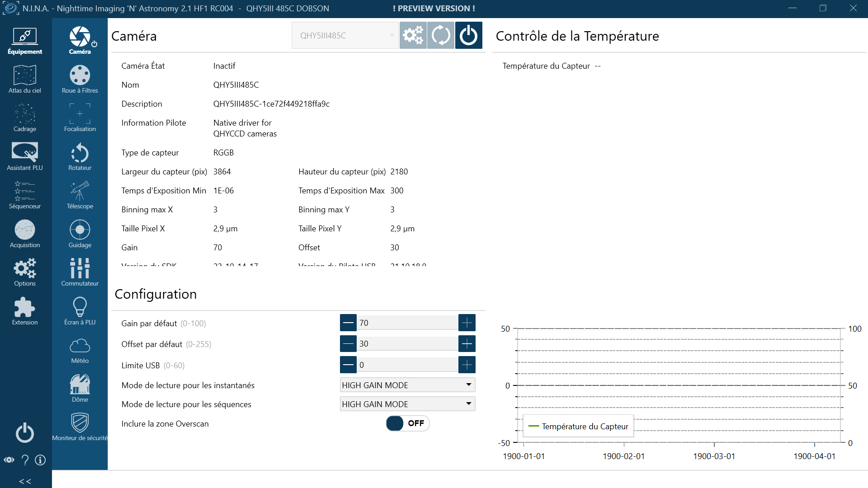The width and height of the screenshot is (868, 488).
Task: Open the help question mark icon
Action: click(x=25, y=460)
